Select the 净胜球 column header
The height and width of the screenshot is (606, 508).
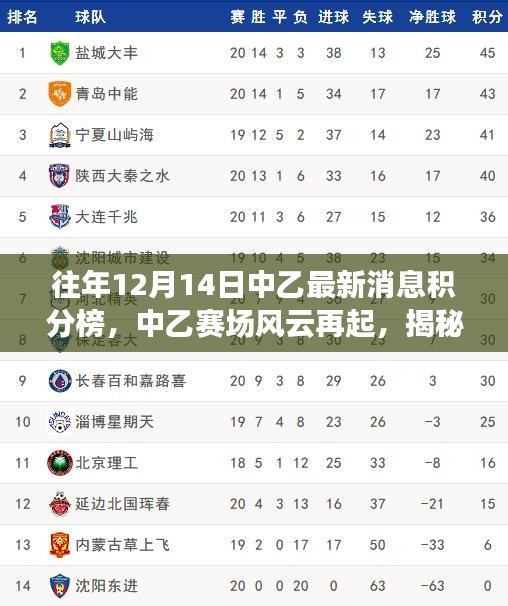433,17
